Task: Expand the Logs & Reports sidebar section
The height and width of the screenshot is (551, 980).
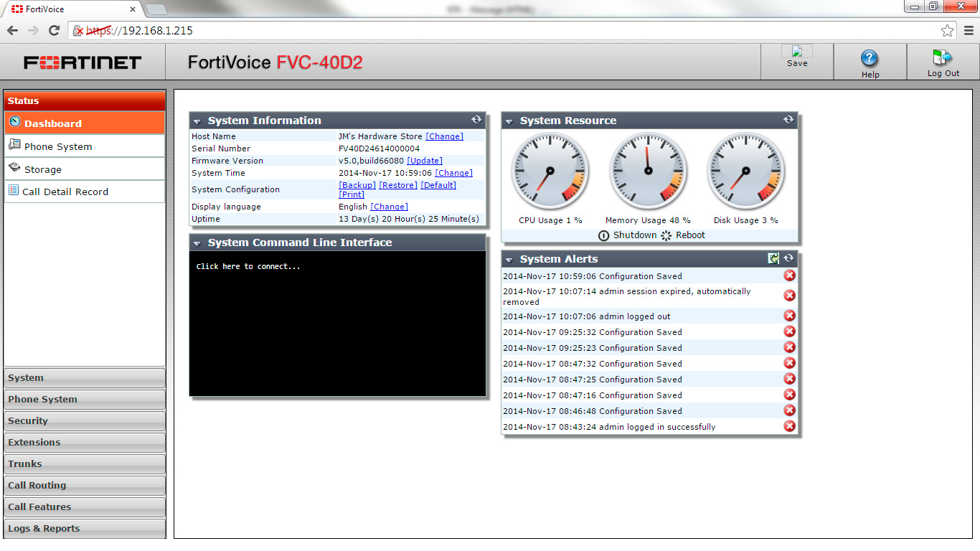Action: pos(85,528)
